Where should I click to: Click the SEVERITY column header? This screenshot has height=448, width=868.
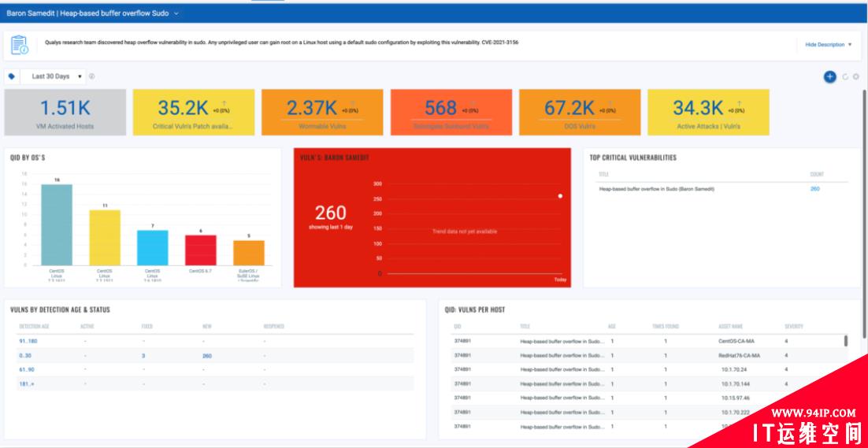pyautogui.click(x=794, y=326)
